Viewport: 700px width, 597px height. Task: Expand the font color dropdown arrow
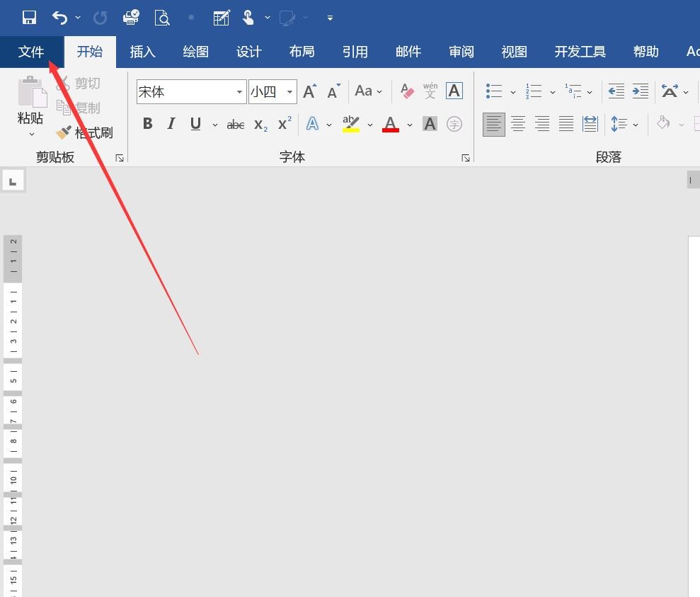coord(410,125)
